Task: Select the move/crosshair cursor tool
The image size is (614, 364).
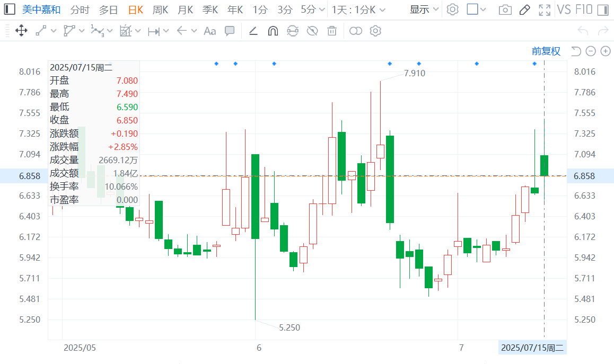Action: point(21,31)
